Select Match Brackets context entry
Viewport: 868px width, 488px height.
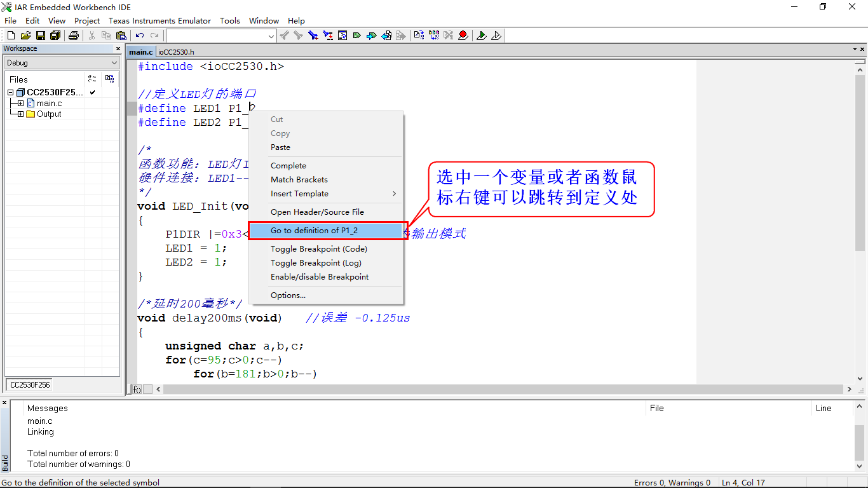326,180
